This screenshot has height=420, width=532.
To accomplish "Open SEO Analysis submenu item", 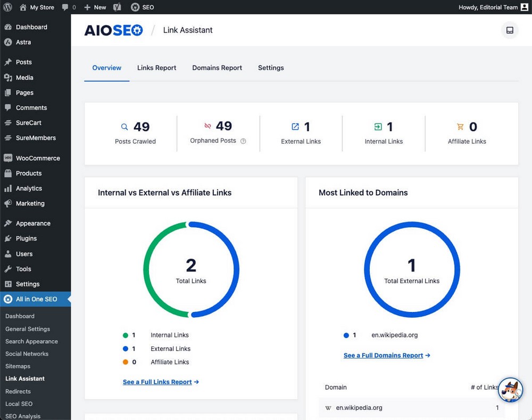I will (23, 416).
